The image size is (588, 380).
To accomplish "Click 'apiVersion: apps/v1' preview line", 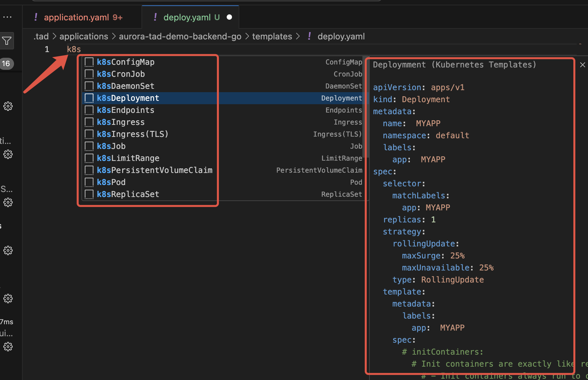I will pos(418,87).
